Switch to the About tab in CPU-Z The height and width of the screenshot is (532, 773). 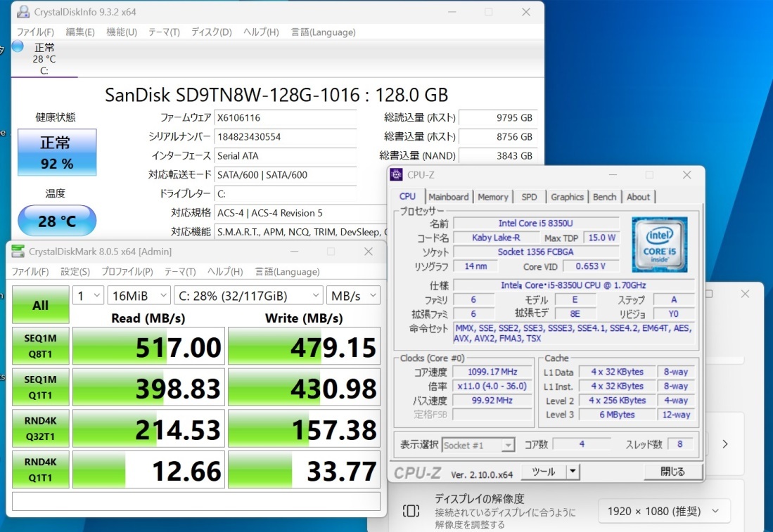coord(639,197)
